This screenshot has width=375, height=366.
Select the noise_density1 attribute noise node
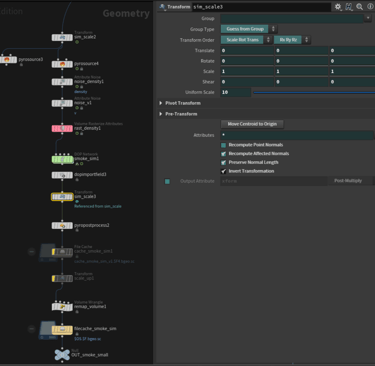click(62, 82)
